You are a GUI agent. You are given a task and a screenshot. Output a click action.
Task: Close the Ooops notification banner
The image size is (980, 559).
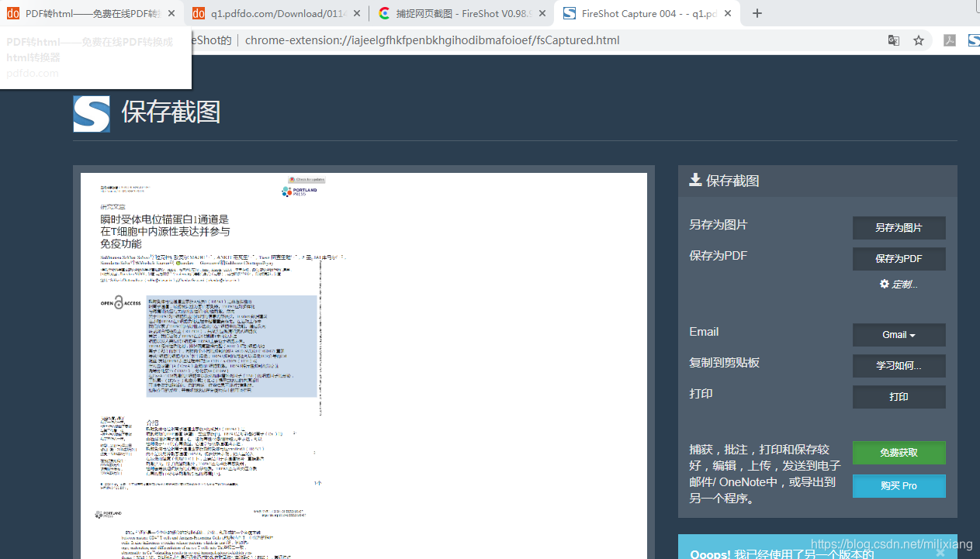point(940,553)
